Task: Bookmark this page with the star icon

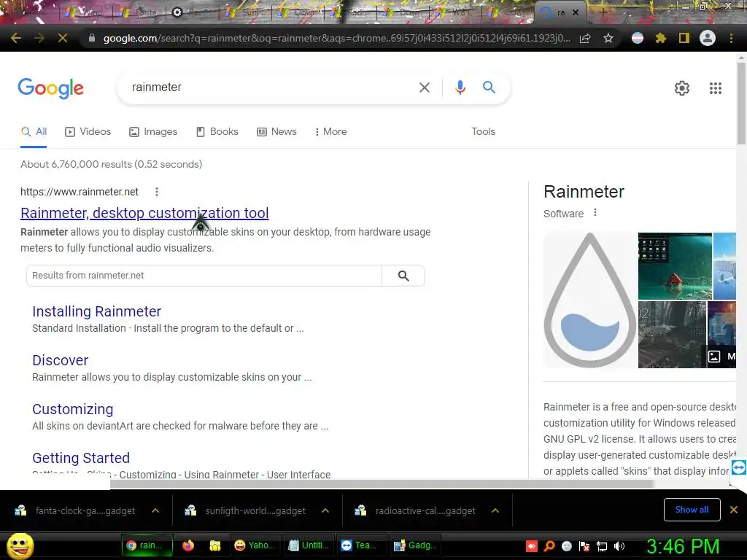Action: (608, 38)
